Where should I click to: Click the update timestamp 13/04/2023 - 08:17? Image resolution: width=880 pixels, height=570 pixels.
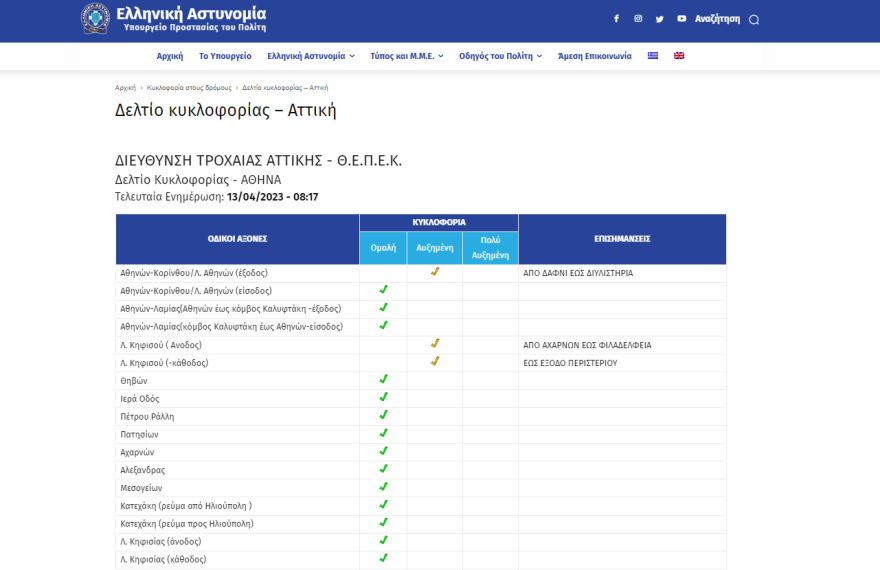273,197
